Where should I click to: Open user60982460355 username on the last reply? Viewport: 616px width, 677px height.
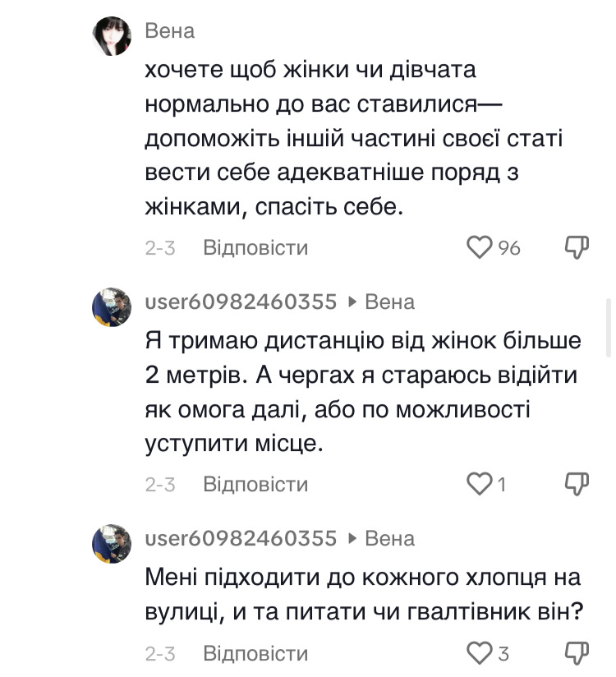pos(241,538)
